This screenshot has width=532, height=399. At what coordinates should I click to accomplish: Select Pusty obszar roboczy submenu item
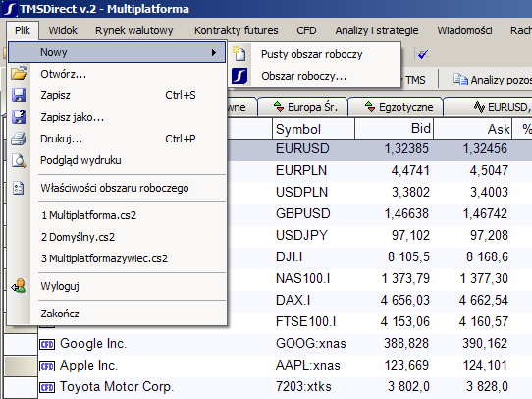[314, 54]
